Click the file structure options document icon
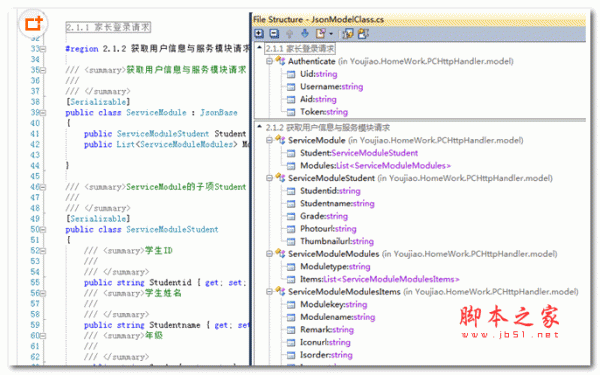This screenshot has height=375, width=600. (x=320, y=34)
